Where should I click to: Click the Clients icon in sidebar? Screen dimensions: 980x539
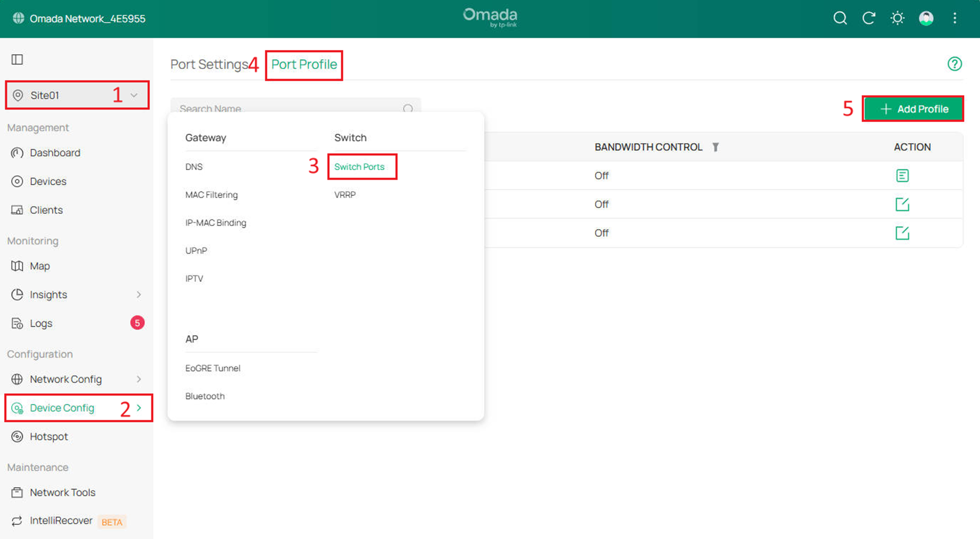point(17,210)
